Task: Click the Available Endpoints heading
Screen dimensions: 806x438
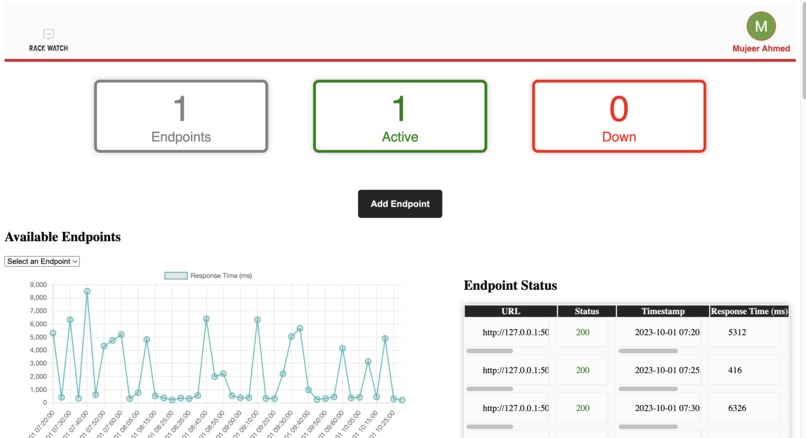Action: point(63,237)
